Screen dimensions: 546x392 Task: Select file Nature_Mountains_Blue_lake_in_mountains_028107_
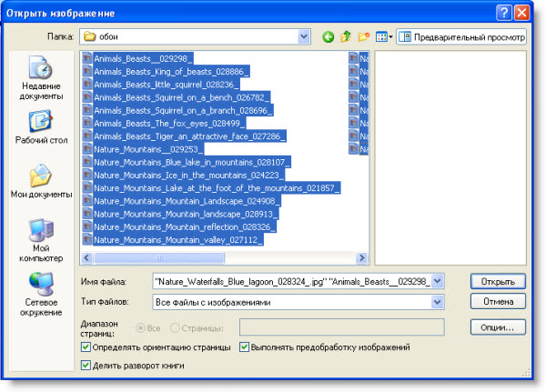click(192, 162)
